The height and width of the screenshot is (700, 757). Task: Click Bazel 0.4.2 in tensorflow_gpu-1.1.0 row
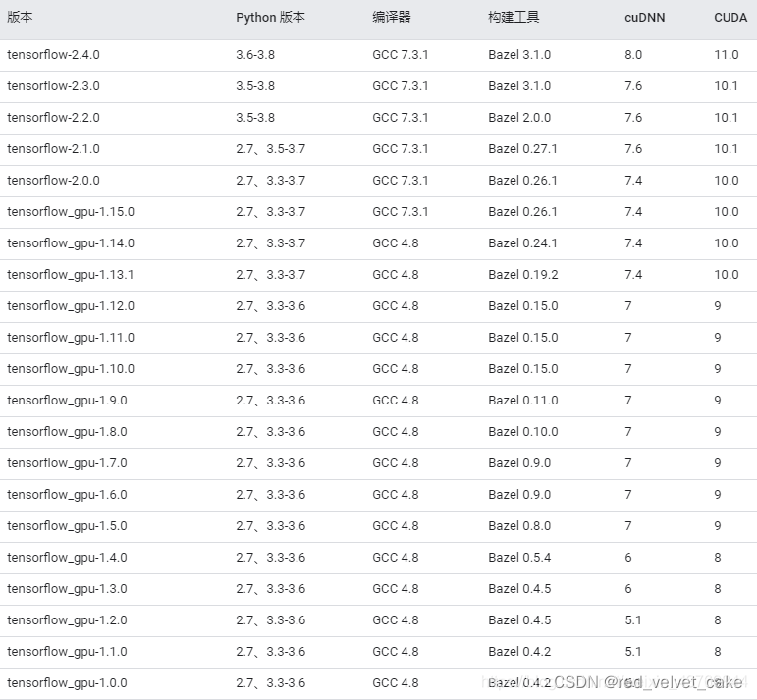(x=519, y=651)
